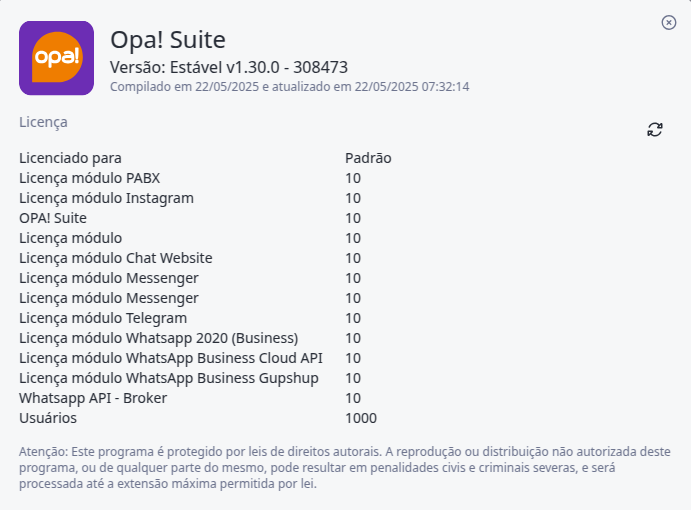Click Licença módulo WhatsApp Business Gupshup

(x=169, y=378)
